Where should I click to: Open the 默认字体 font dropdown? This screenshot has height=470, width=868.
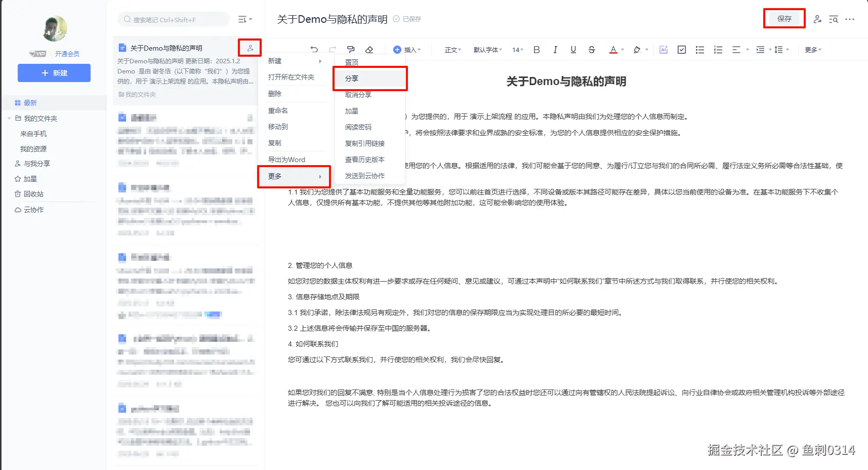click(488, 50)
